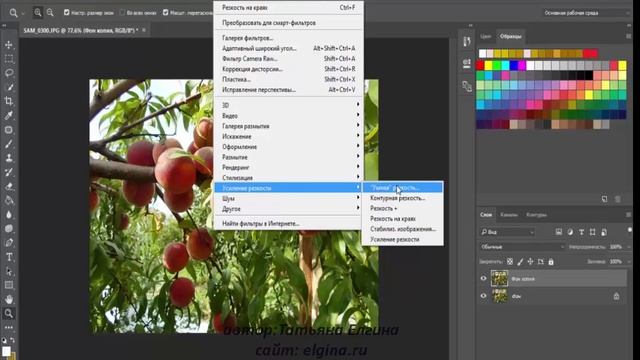Toggle lock all padlock icon
Screen dimensions: 640x360
coord(551,262)
